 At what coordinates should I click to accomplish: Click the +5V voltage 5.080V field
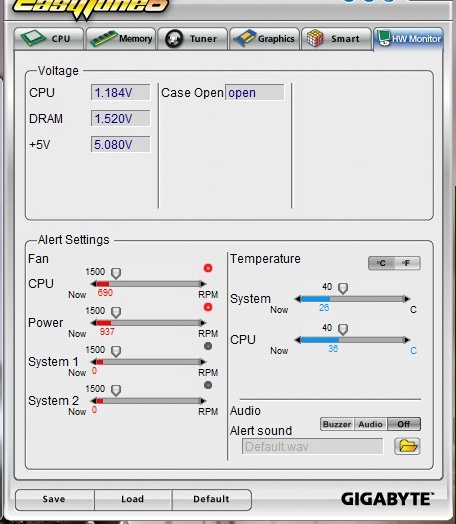[121, 145]
